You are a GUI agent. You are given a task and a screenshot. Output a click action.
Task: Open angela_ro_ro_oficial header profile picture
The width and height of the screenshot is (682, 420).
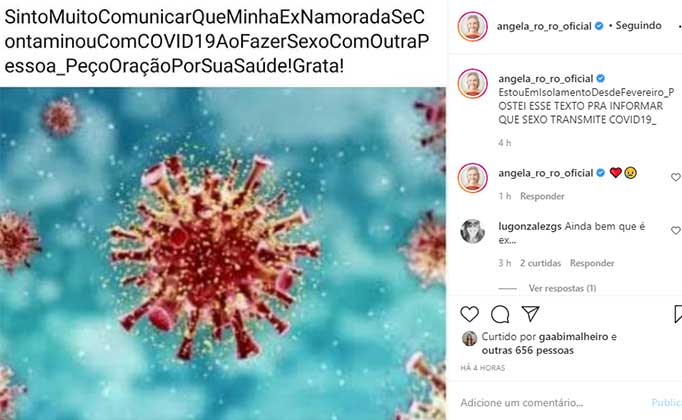pyautogui.click(x=472, y=26)
